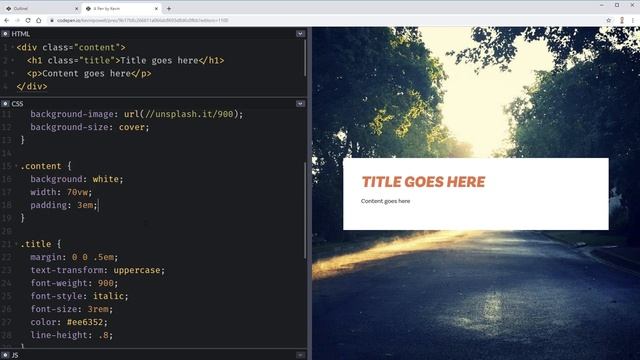The image size is (640, 360).
Task: Collapse the .title rule fold arrow
Action: coord(16,244)
